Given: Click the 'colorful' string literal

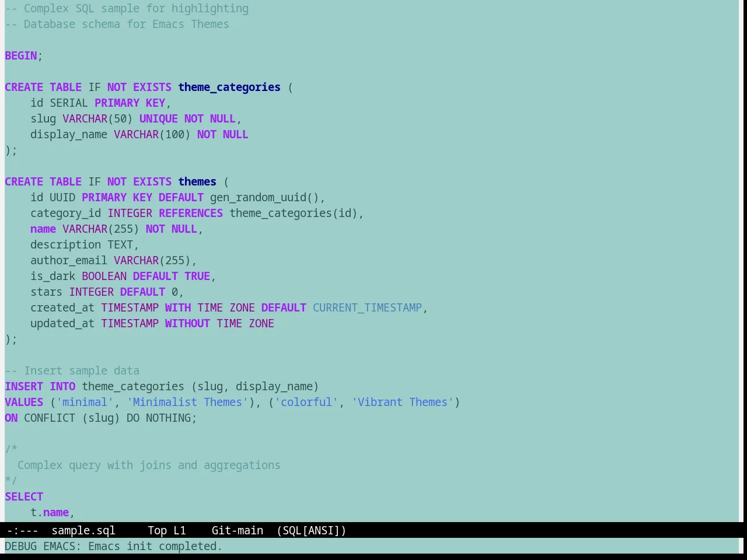Looking at the screenshot, I should coord(306,402).
